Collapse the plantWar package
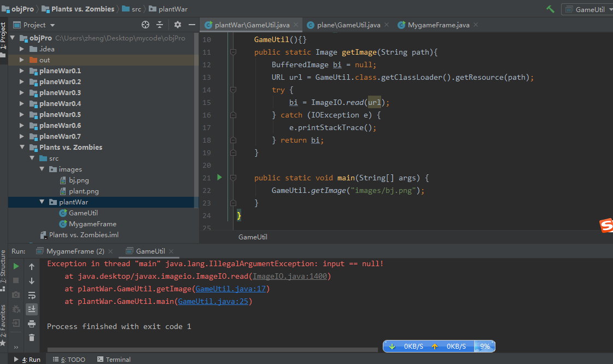Viewport: 613px width, 364px height. tap(42, 202)
